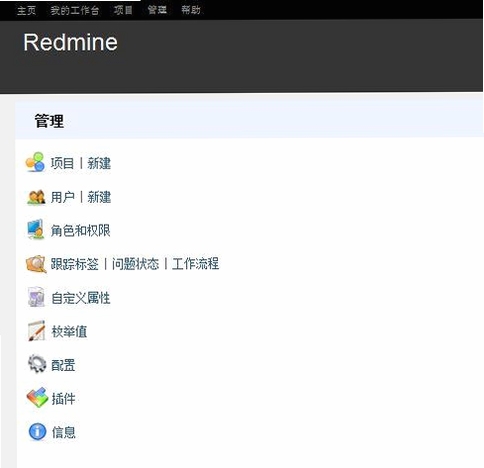484x468 pixels.
Task: Open the 角色和权限 link
Action: coord(80,230)
